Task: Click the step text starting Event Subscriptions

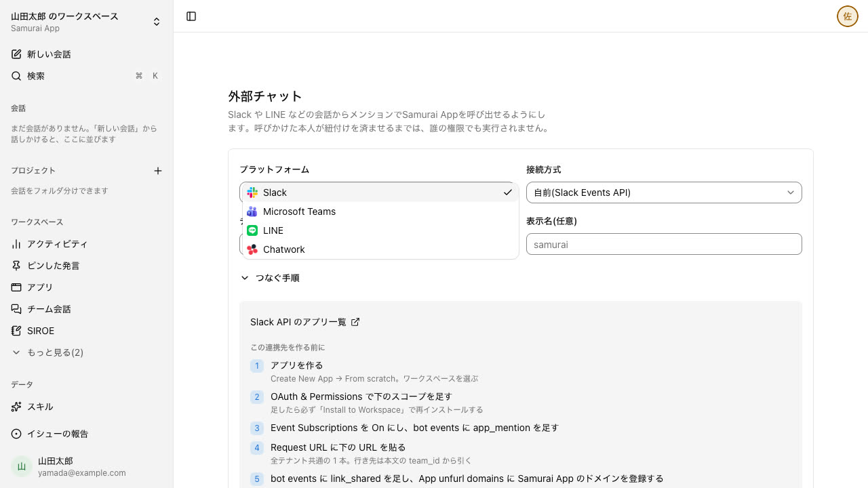Action: click(x=415, y=428)
